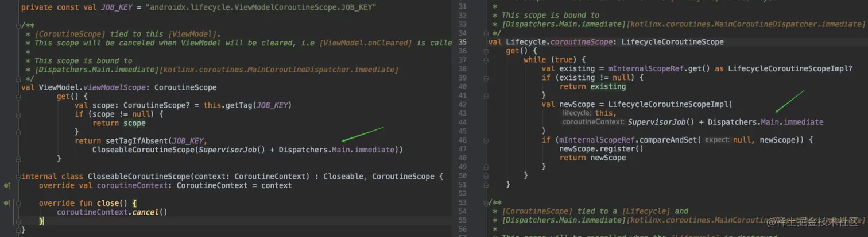Click [ViewModel.onCleared] link in the left KDoc
The height and width of the screenshot is (237, 868).
(x=365, y=43)
